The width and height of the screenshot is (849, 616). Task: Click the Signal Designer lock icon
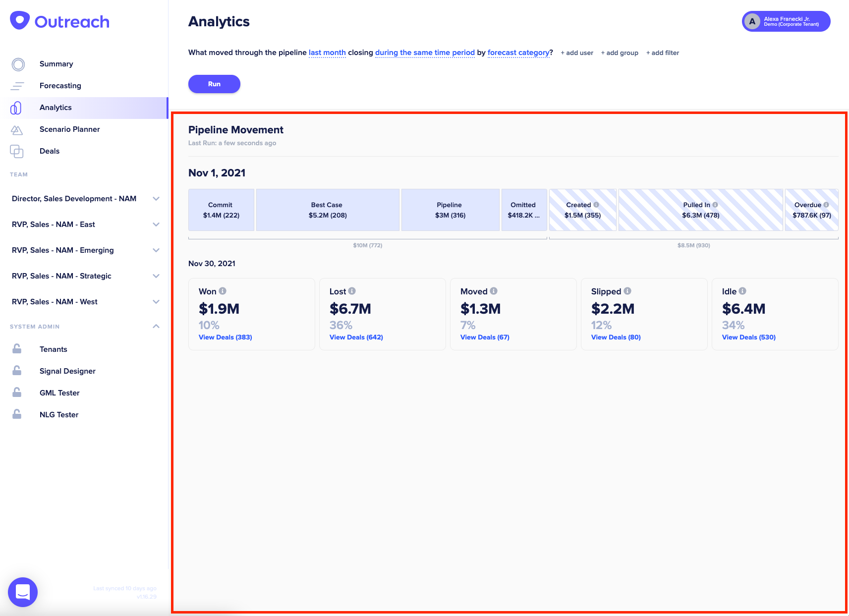coord(17,371)
